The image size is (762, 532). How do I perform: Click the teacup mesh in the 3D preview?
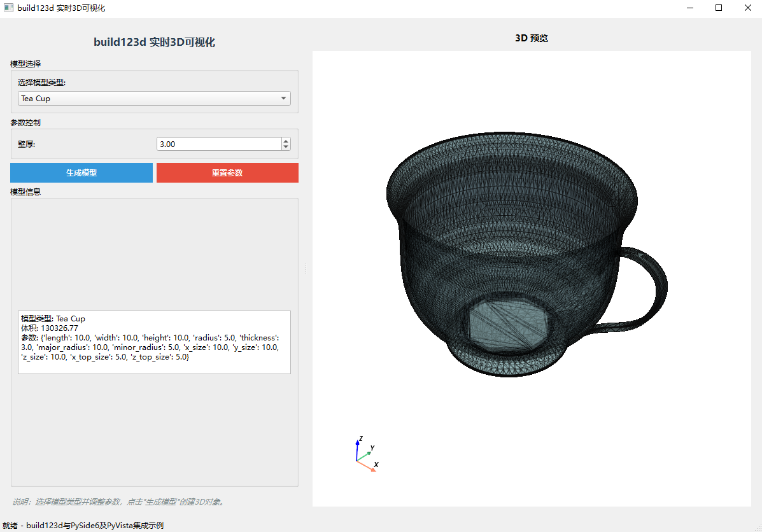(x=509, y=248)
